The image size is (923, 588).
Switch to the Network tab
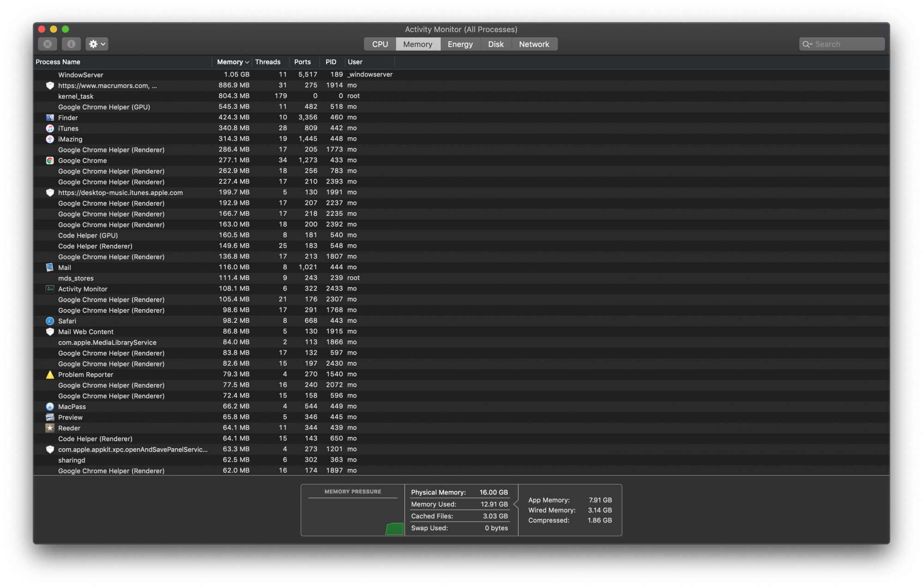(x=534, y=44)
